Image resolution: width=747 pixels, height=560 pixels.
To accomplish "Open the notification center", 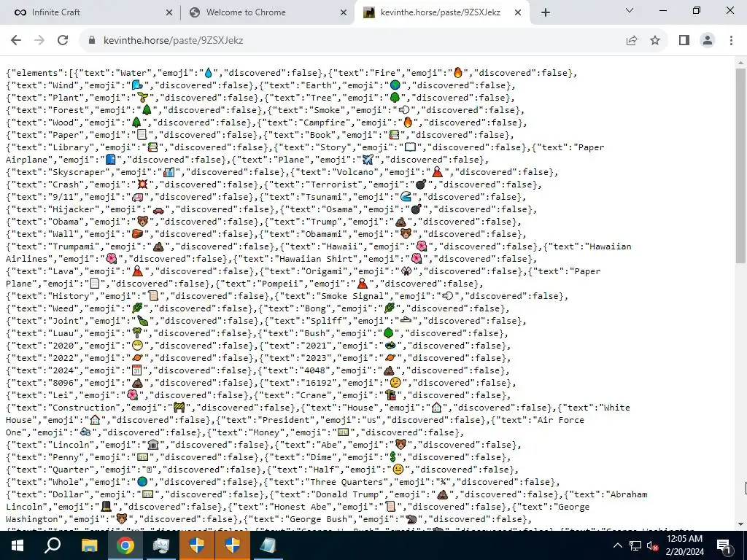I will 723,545.
